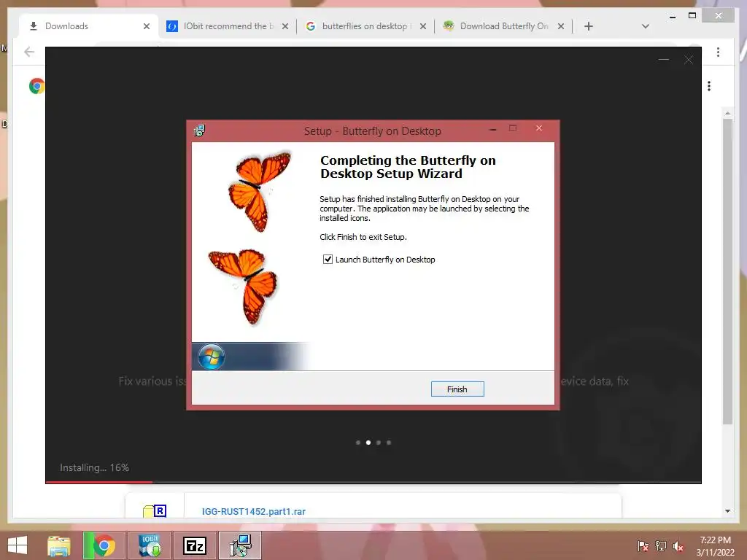Open 7-Zip from taskbar
The image size is (747, 560).
click(194, 545)
